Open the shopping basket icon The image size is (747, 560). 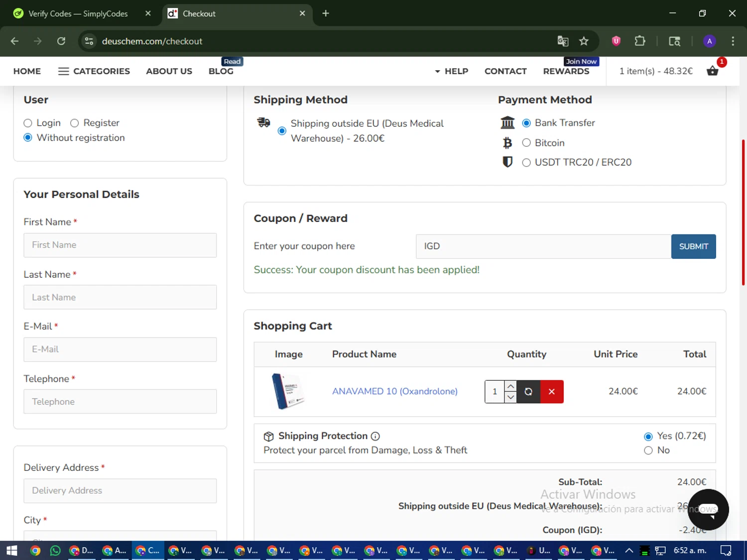713,71
